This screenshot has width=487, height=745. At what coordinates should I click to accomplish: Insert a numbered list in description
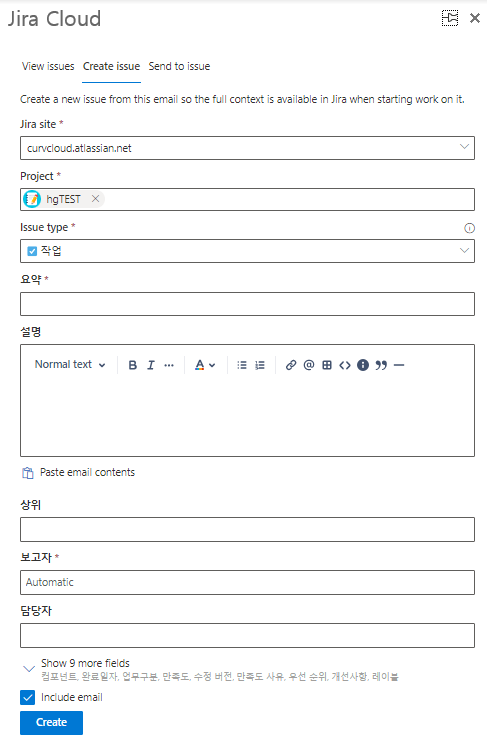(x=260, y=365)
